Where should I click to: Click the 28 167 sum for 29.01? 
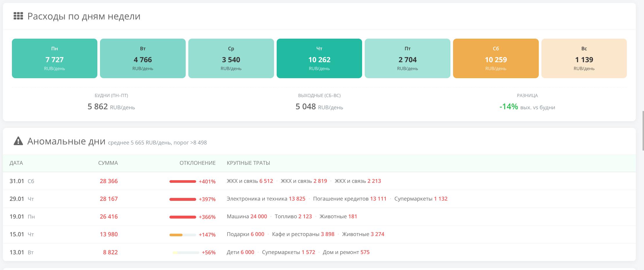[x=109, y=199]
